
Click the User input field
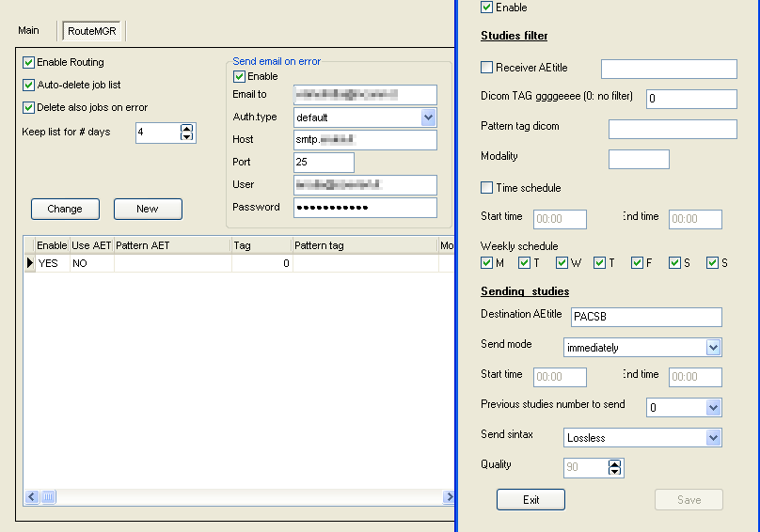pos(365,184)
